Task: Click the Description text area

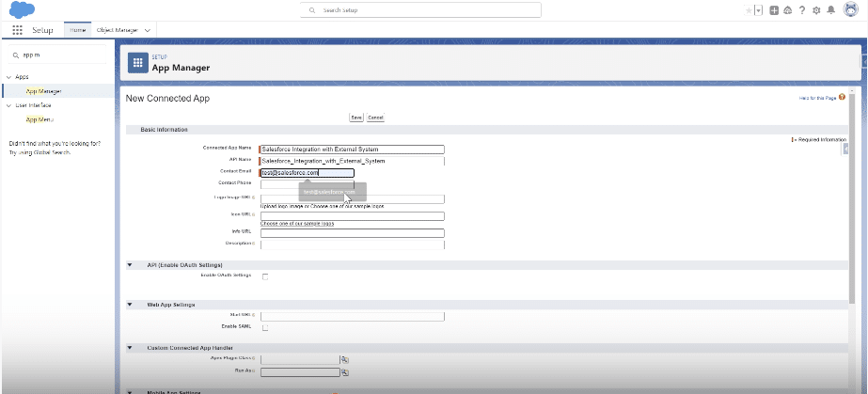Action: 353,244
